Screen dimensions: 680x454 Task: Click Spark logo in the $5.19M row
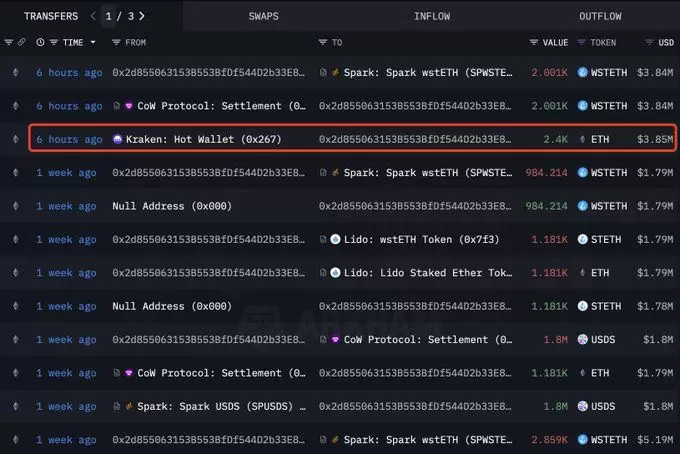335,440
